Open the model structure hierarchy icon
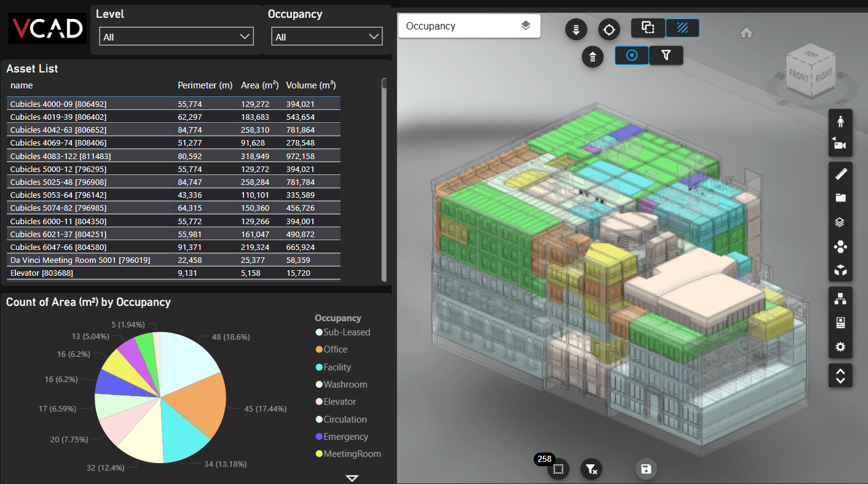The image size is (868, 484). [x=840, y=299]
